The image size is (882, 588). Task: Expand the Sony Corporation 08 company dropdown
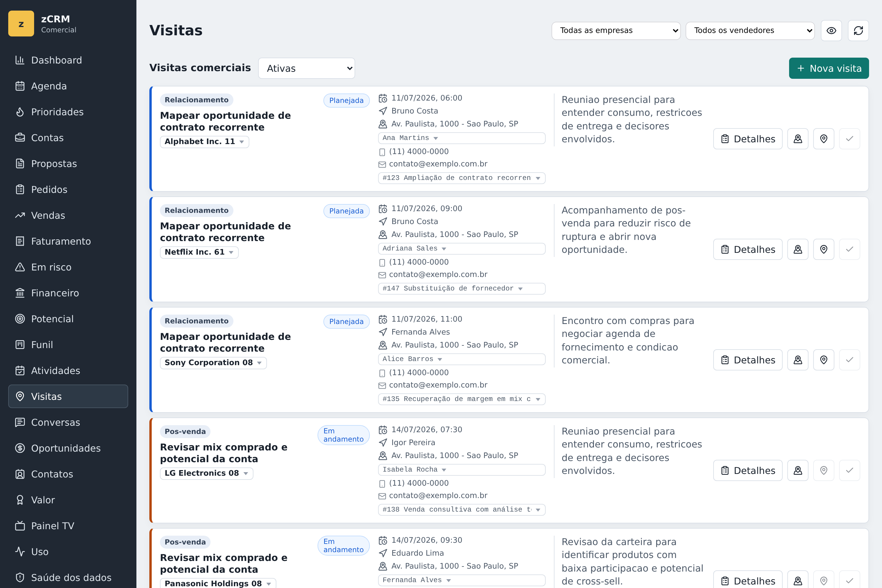tap(213, 363)
